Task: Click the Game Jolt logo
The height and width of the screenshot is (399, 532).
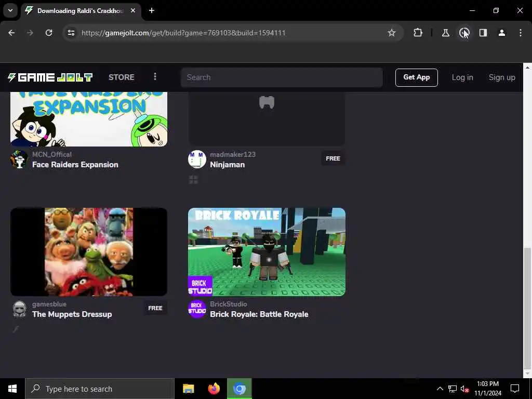Action: [x=50, y=77]
